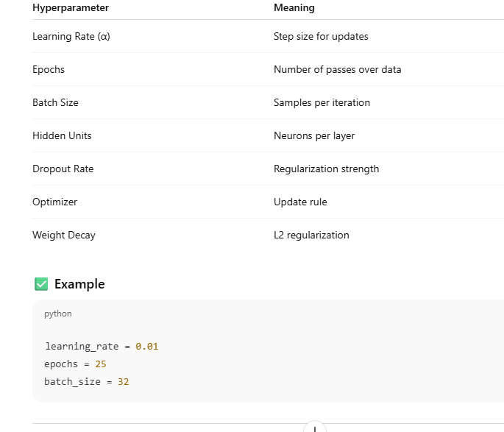The width and height of the screenshot is (504, 432).
Task: Click the Batch Size row label
Action: [55, 102]
